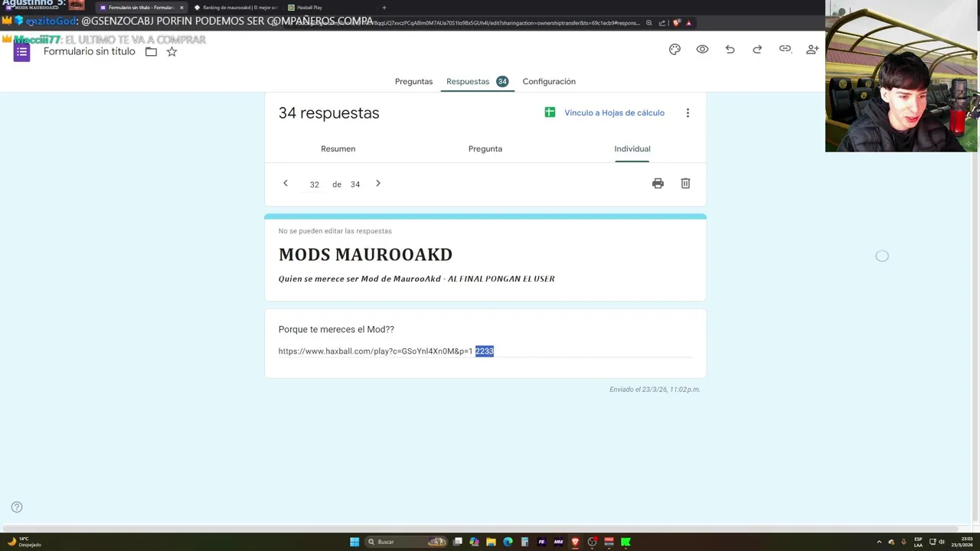This screenshot has width=980, height=551.
Task: Click the 34 respuestas heading
Action: point(328,112)
